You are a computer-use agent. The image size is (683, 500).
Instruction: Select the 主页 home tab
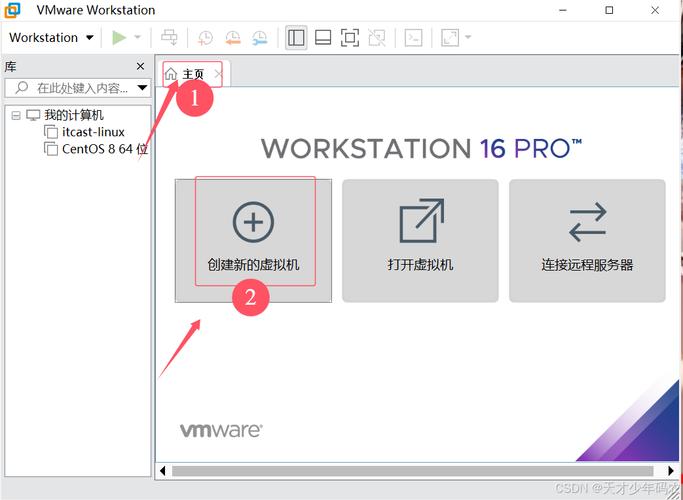click(186, 74)
